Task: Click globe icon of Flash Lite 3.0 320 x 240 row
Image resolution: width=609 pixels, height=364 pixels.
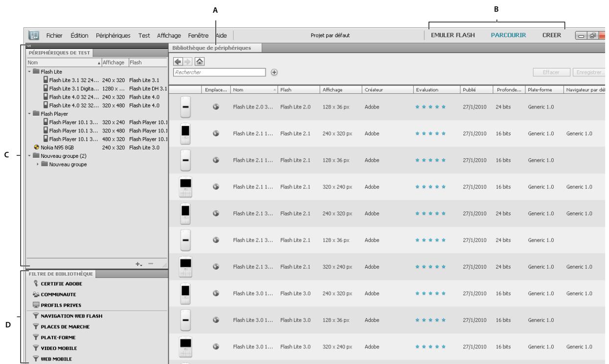Action: 215,347
